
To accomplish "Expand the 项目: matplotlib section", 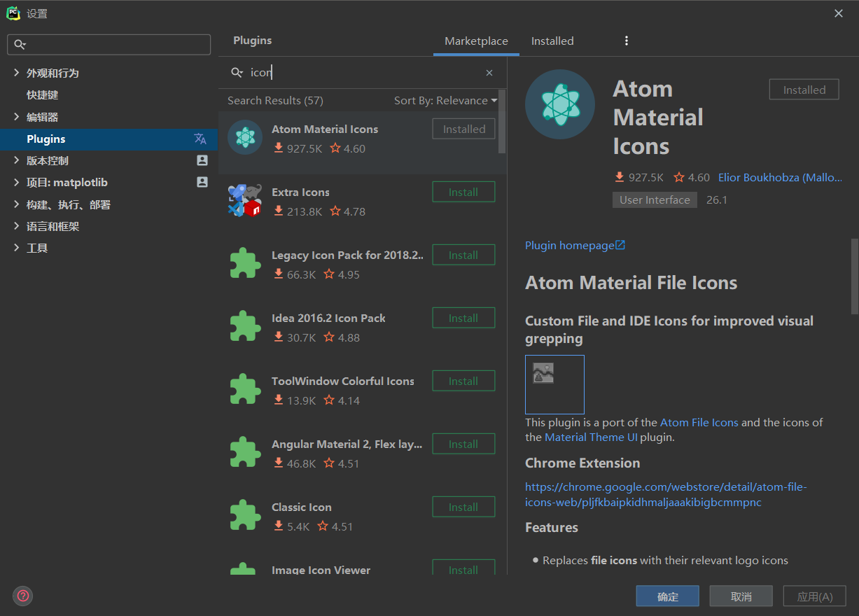I will click(17, 182).
